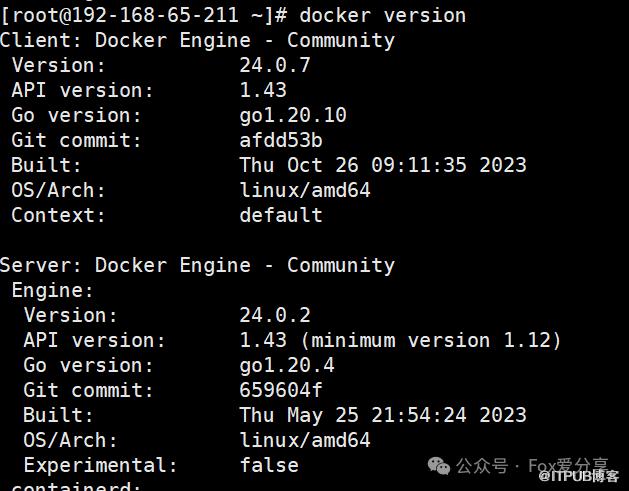Image resolution: width=629 pixels, height=491 pixels.
Task: Click the Context value "default"
Action: (281, 215)
